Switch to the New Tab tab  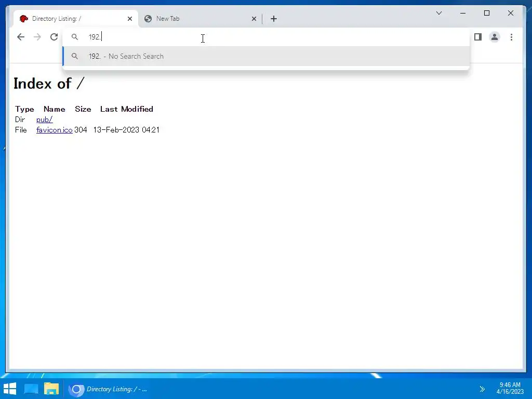click(x=200, y=19)
